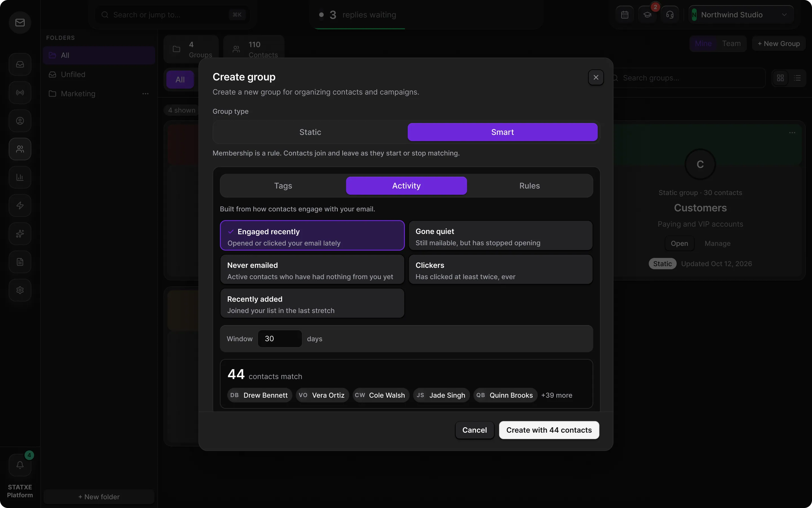Select the Clickers option

[500, 270]
